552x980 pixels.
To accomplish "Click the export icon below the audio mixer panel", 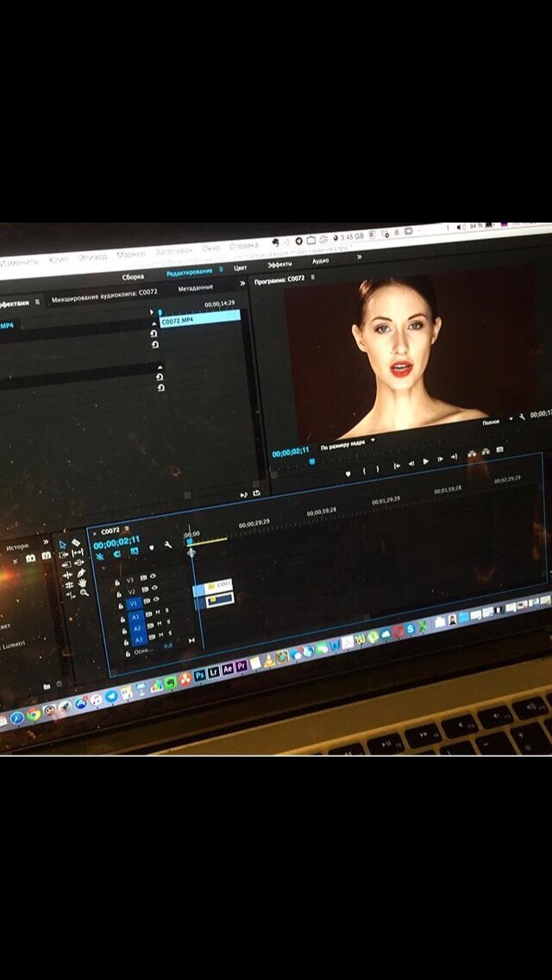I will [x=256, y=493].
